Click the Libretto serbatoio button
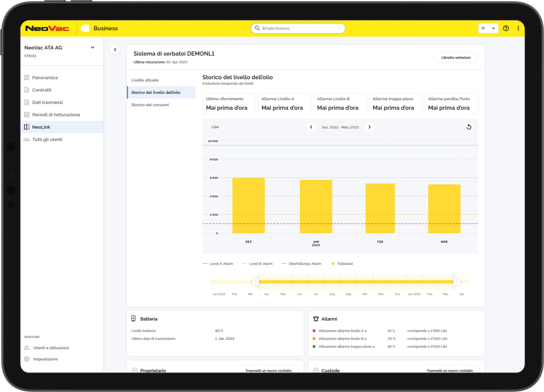This screenshot has height=392, width=544. pyautogui.click(x=456, y=58)
